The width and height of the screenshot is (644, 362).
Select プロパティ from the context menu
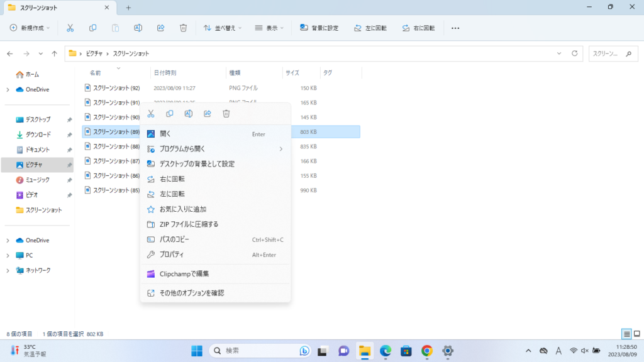tap(172, 255)
